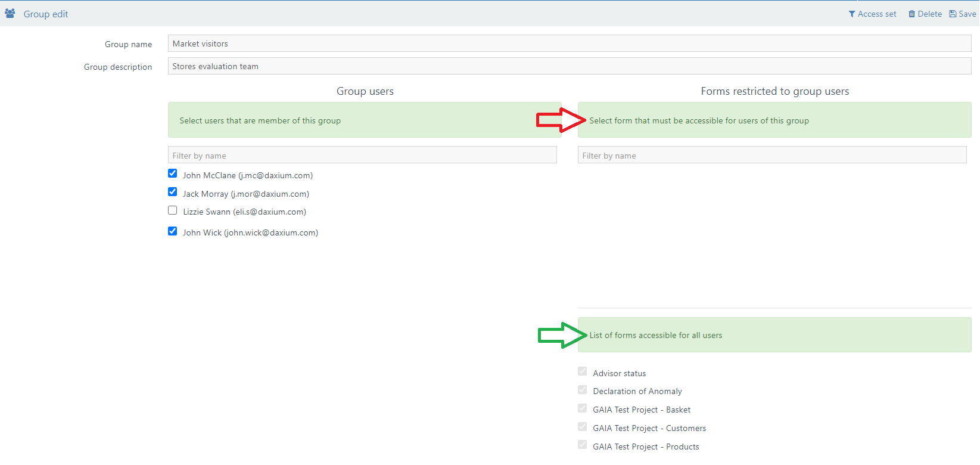Edit the Group description field
Screen dimensions: 980x465
coord(570,66)
